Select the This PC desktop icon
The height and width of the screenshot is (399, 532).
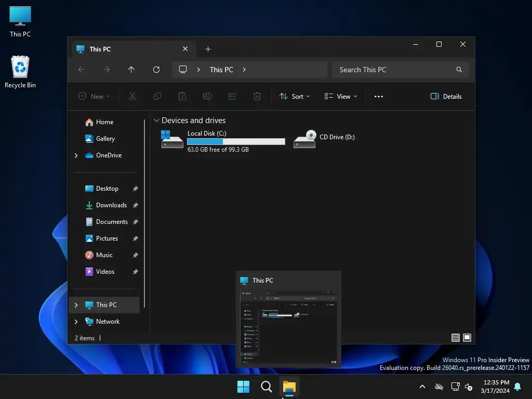tap(20, 22)
